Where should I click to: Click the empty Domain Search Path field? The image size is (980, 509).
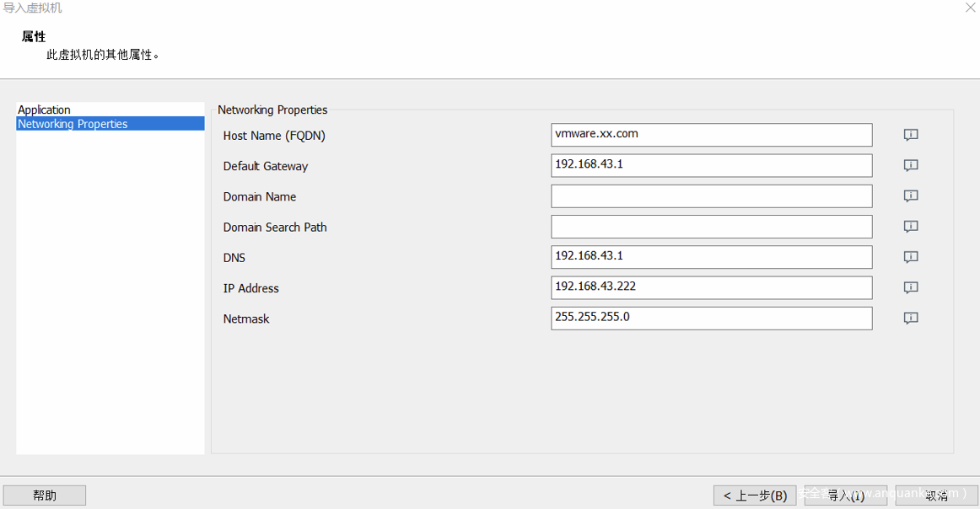coord(711,227)
